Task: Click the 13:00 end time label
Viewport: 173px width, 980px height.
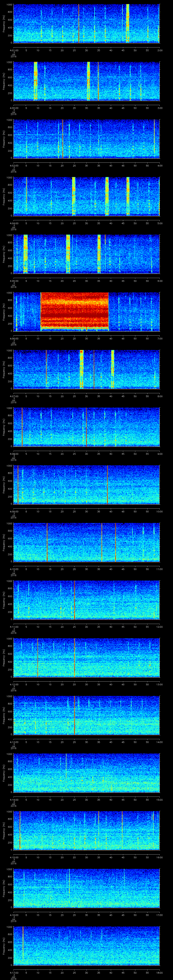Action: pyautogui.click(x=159, y=684)
